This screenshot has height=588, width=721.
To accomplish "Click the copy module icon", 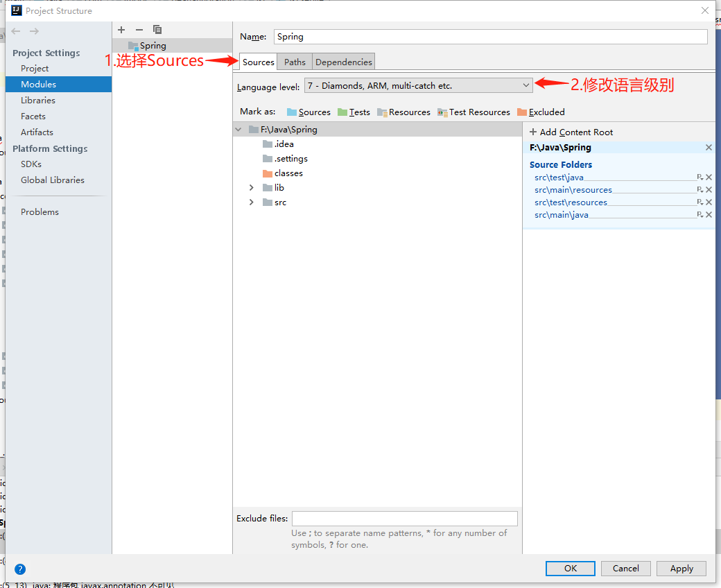I will click(157, 30).
